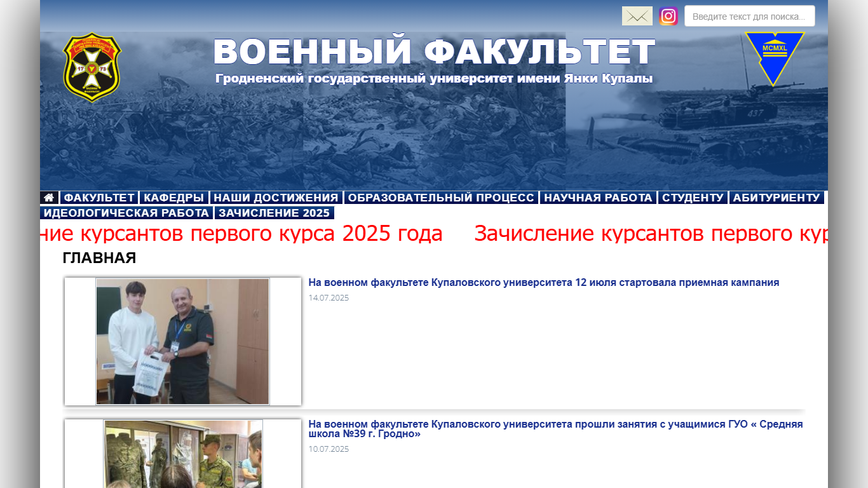Open the ЗАЧИСЛЕНИЕ 2025 menu item
Viewport: 868px width, 488px height.
(275, 213)
